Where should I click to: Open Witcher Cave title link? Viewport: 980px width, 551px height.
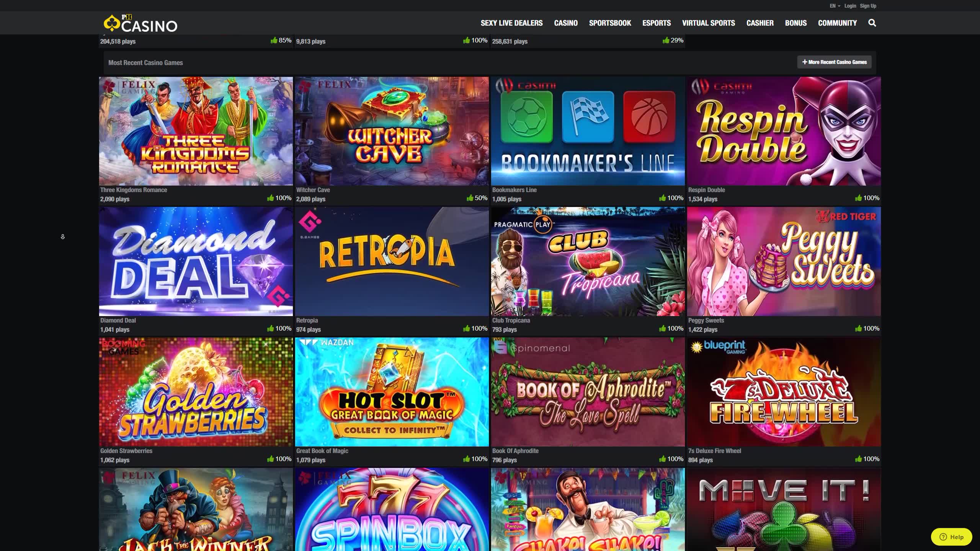(x=313, y=190)
